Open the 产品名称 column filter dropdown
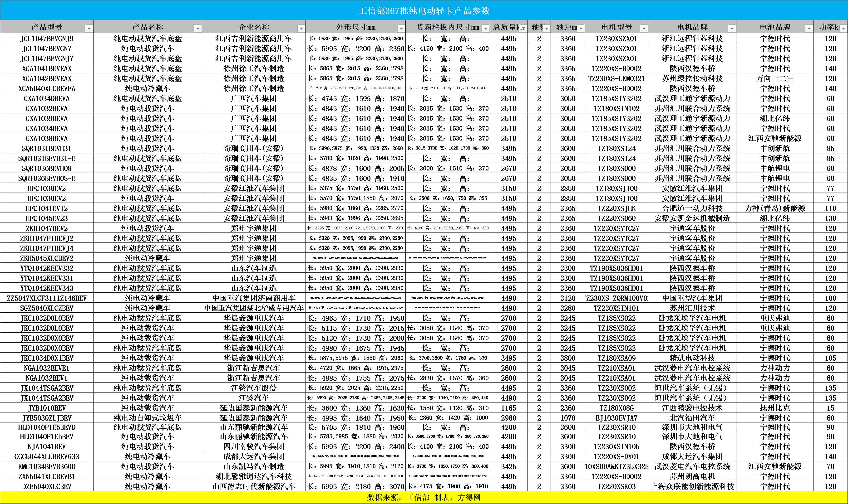The image size is (848, 504). pos(197,29)
